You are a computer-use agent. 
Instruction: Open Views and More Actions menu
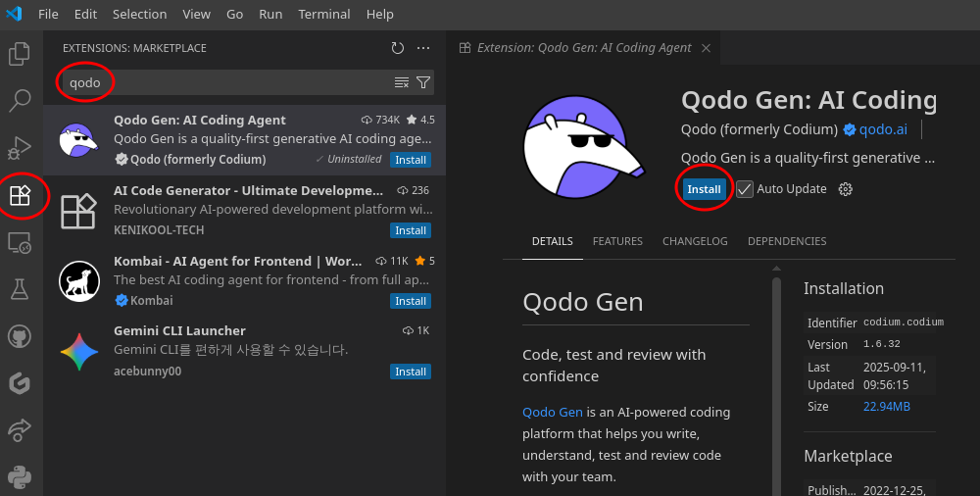423,48
